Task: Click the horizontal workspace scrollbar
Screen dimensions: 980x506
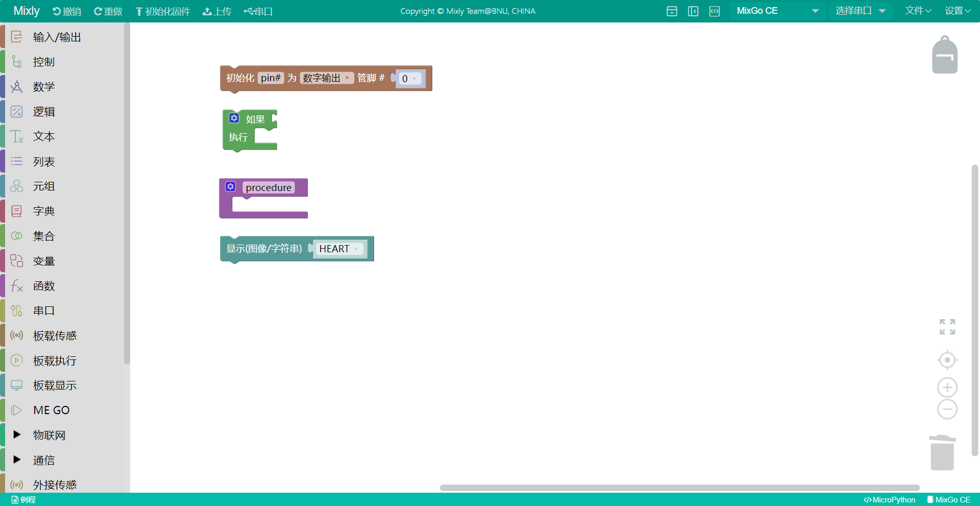Action: tap(680, 488)
